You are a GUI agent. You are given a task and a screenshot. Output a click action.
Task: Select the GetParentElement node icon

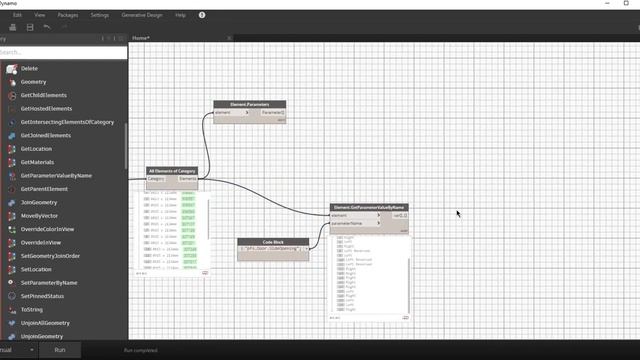point(11,189)
